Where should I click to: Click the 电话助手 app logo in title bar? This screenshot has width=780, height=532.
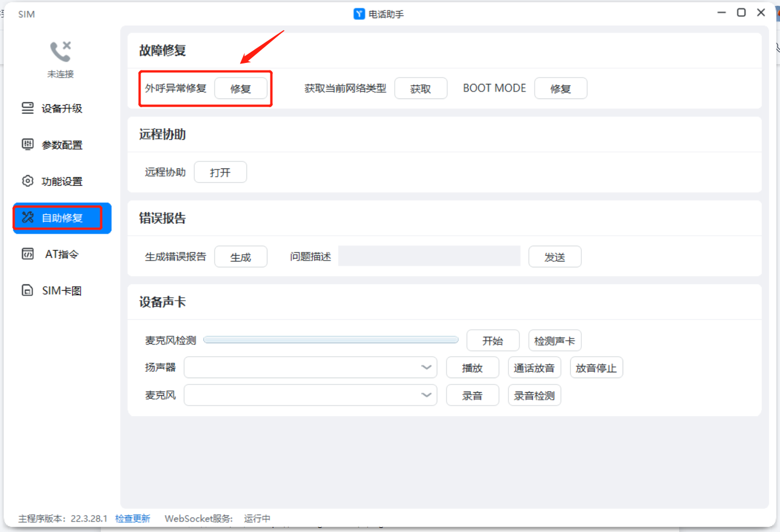coord(359,14)
